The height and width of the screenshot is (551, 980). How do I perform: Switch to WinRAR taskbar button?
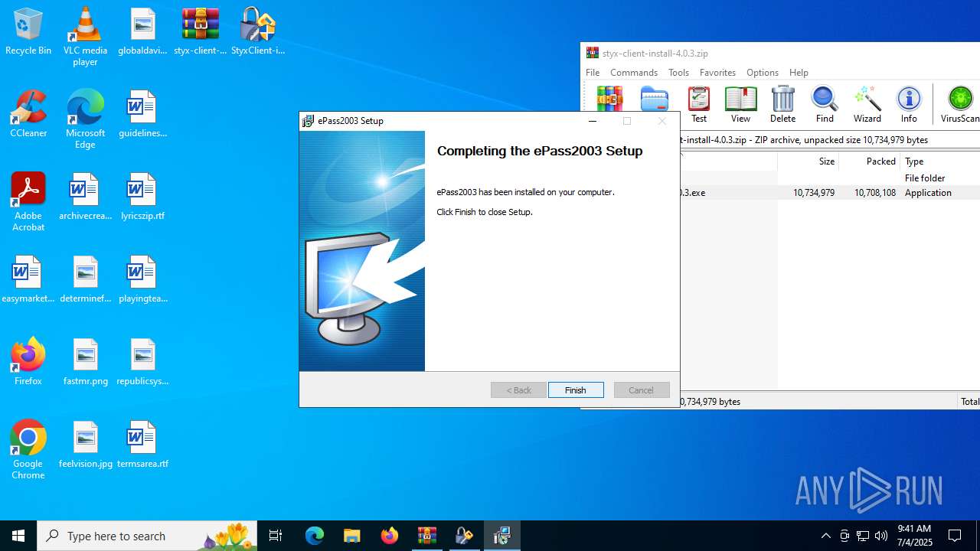[426, 536]
